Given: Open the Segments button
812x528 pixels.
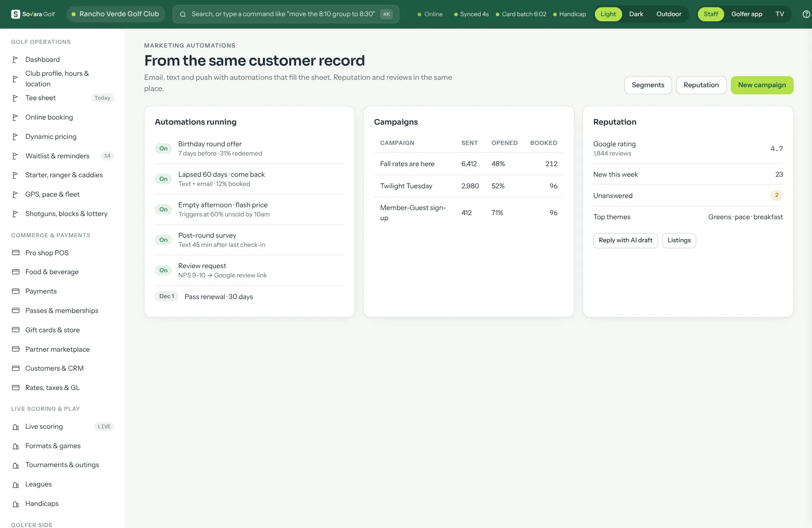Looking at the screenshot, I should (x=648, y=85).
